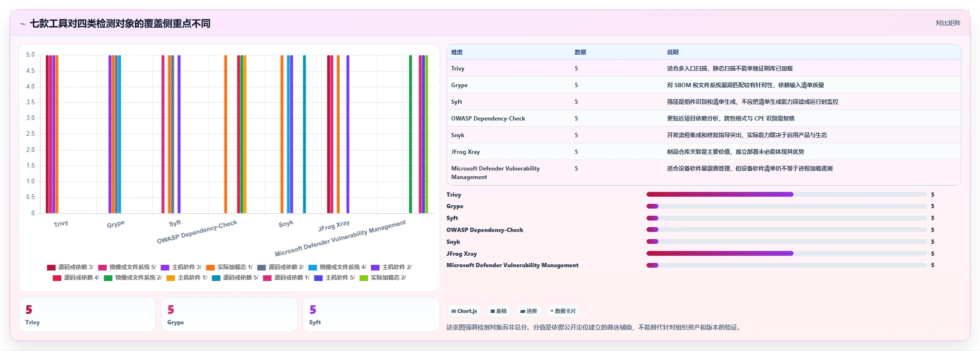Click the lime green swatch for 实际加载态 2/
Screen dimensions: 980x351
pos(364,278)
